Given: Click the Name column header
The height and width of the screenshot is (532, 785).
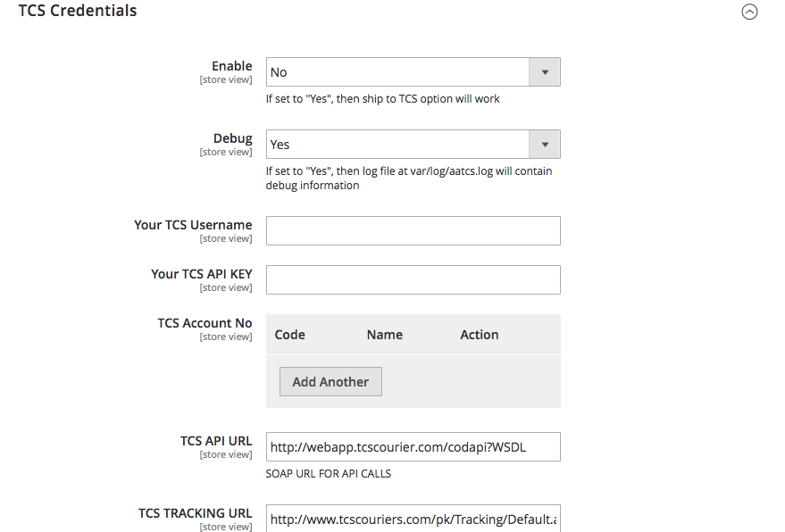Looking at the screenshot, I should [385, 335].
